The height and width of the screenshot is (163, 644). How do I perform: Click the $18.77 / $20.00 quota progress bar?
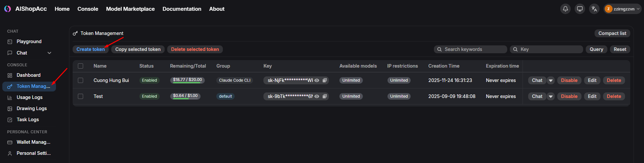187,80
